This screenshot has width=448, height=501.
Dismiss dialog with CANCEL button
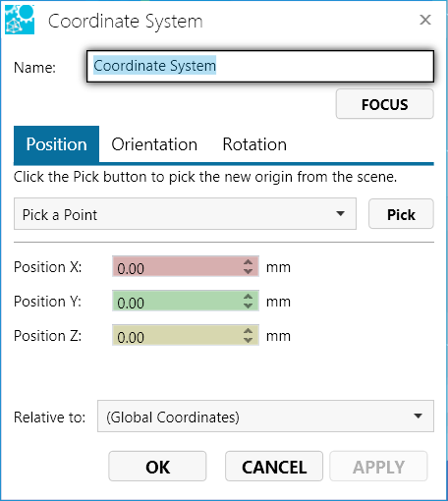[x=274, y=467]
